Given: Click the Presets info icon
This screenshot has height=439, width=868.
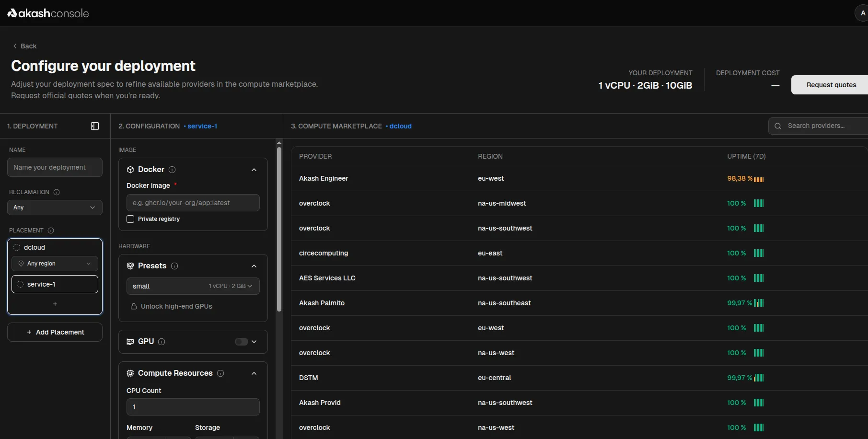Looking at the screenshot, I should (174, 266).
